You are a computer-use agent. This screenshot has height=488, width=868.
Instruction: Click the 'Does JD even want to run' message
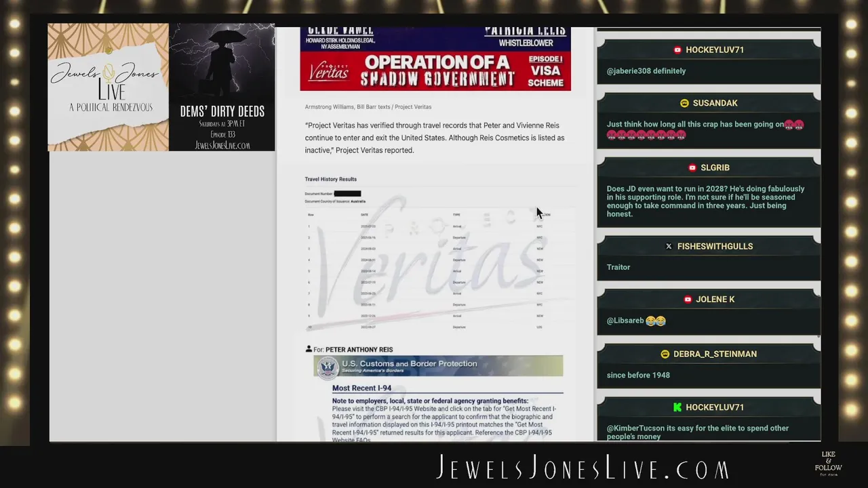pyautogui.click(x=706, y=201)
